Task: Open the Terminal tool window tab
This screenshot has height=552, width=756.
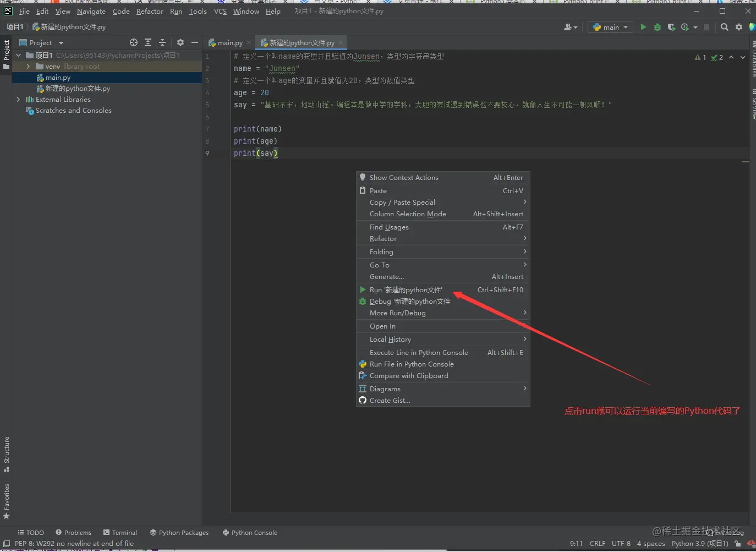Action: point(120,533)
